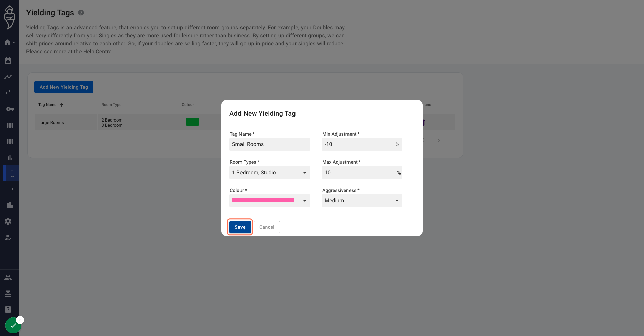Screen dimensions: 644x336
Task: Select the paperclip Yielding Tags sidebar icon
Action: pyautogui.click(x=12, y=173)
